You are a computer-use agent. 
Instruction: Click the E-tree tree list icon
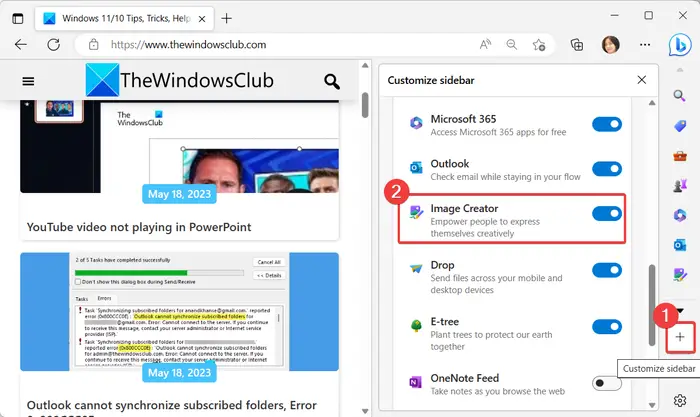pyautogui.click(x=416, y=325)
